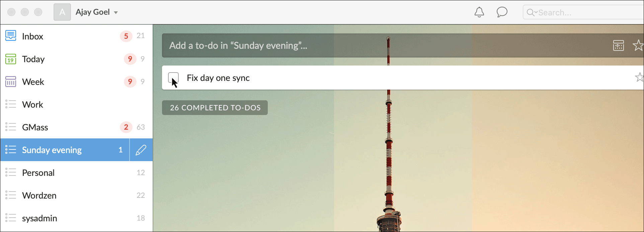Expand the Ajay Goel account dropdown
The width and height of the screenshot is (644, 232).
click(116, 13)
